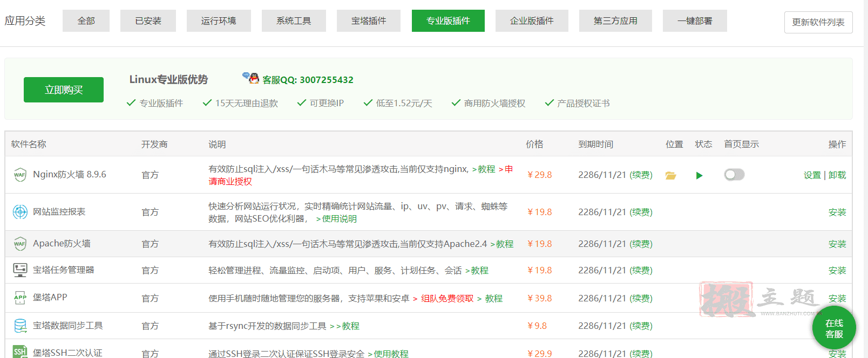Click 安装 for Apache防火墙

click(837, 244)
